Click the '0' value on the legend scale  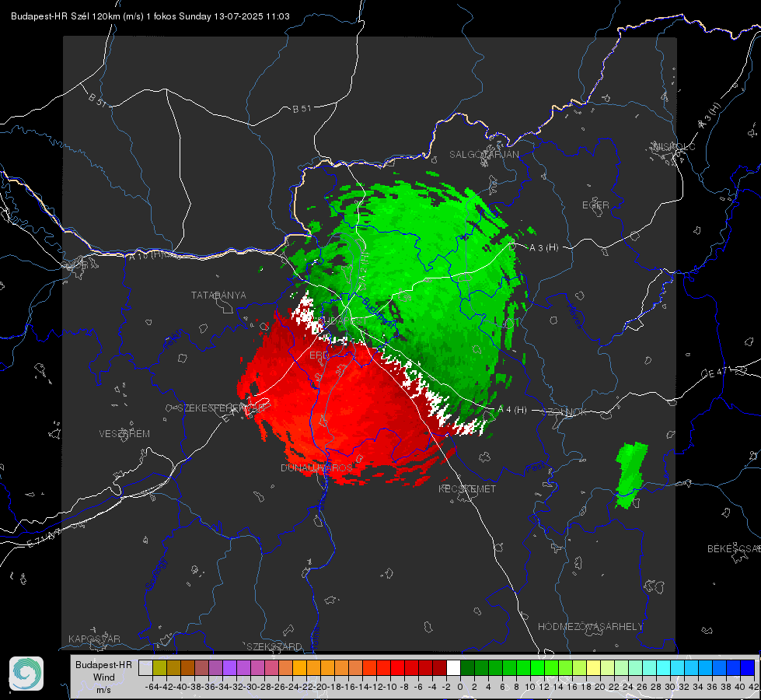coord(460,687)
